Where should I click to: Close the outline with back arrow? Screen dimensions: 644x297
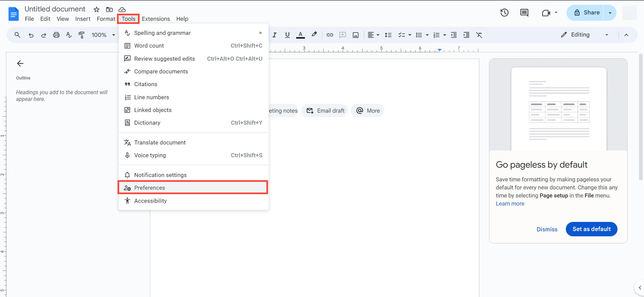(x=20, y=63)
